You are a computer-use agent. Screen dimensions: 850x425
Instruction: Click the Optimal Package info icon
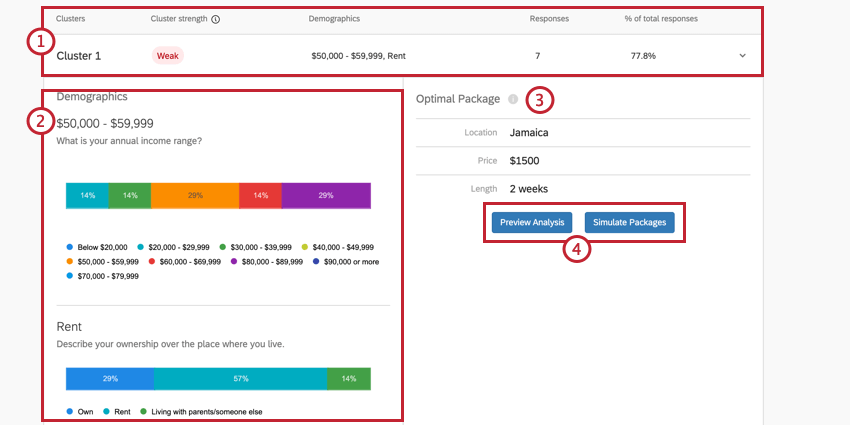[513, 99]
